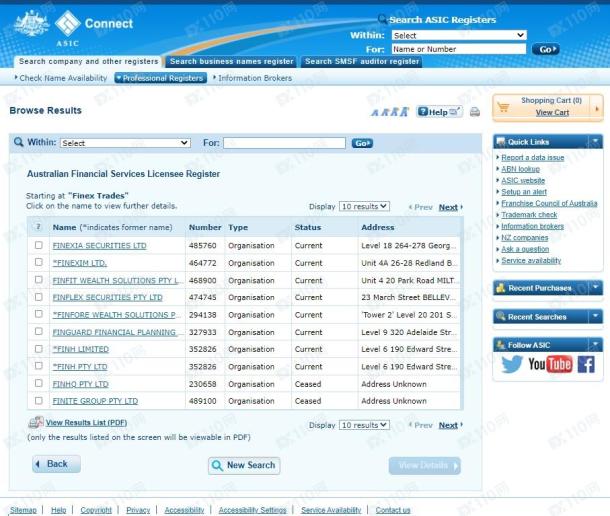Check the FINITE GROUP PTY LTD box
Screen dimensions: 610x516
pos(39,400)
